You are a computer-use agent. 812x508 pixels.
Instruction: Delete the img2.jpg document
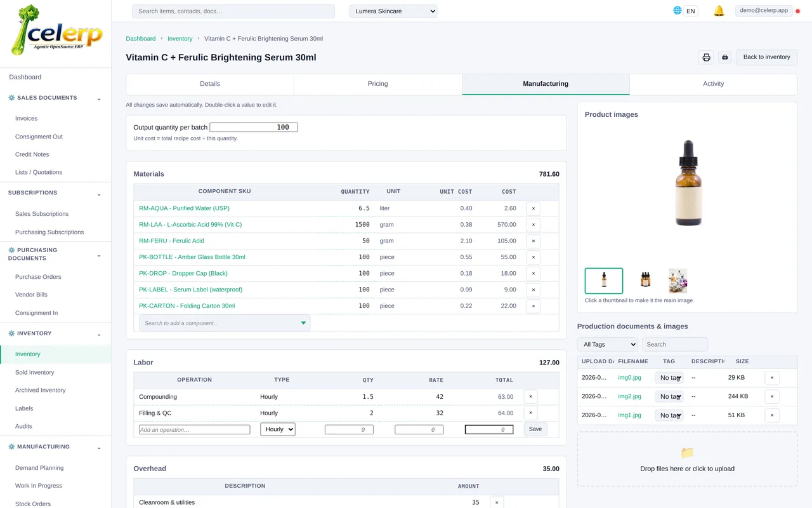click(x=772, y=396)
